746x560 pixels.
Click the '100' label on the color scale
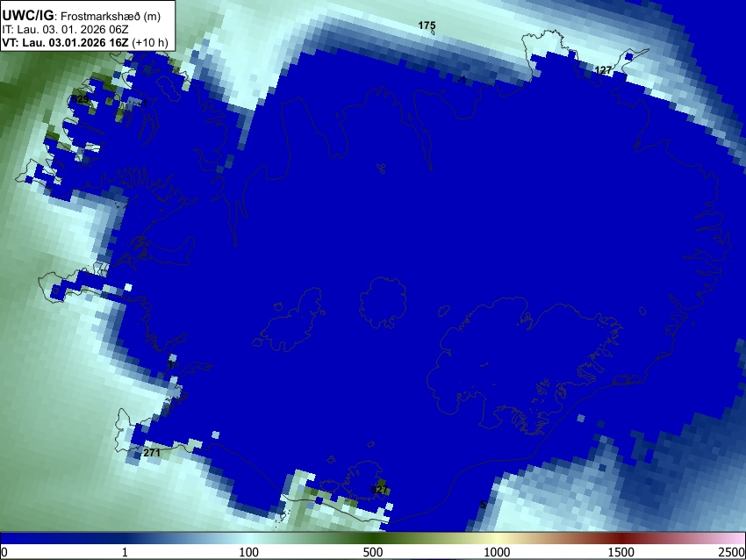(249, 552)
